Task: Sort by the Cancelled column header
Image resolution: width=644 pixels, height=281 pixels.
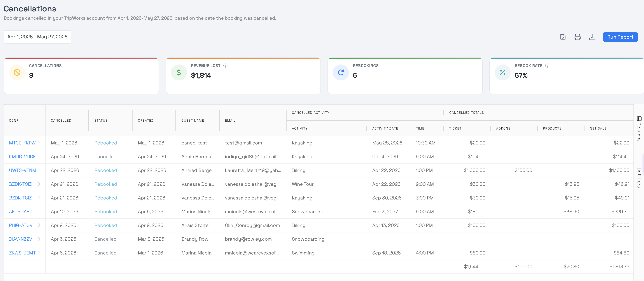Action: point(61,121)
